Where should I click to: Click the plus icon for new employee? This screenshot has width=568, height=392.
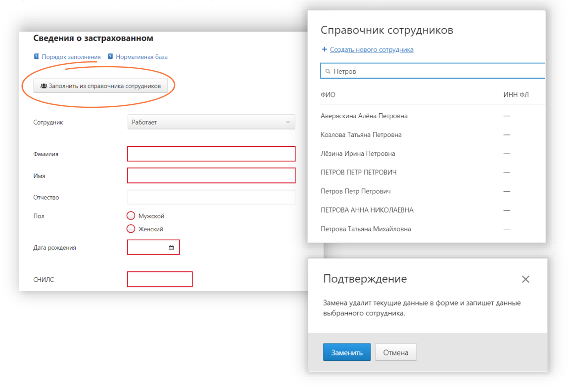click(324, 49)
